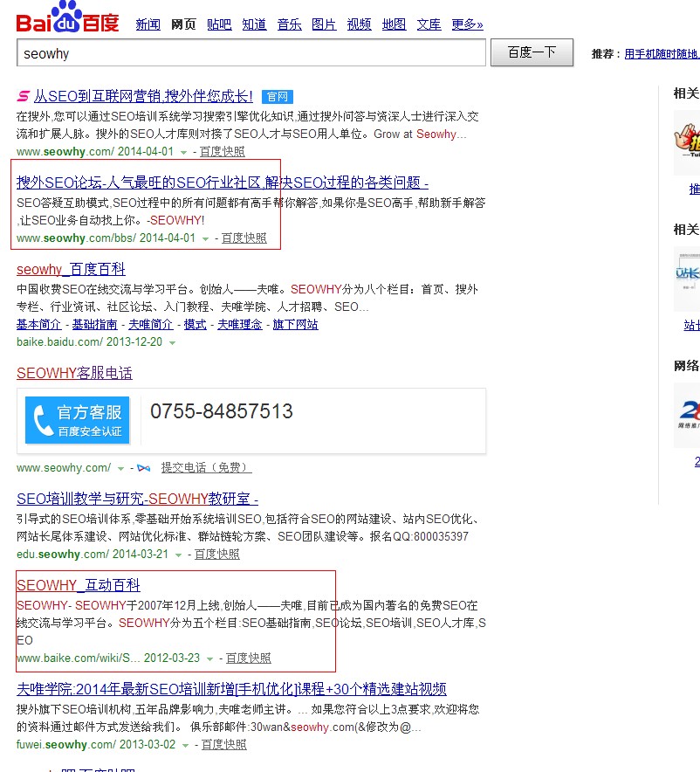Open the seowhy_百度百科 result
Viewport: 700px width, 772px height.
pos(71,269)
